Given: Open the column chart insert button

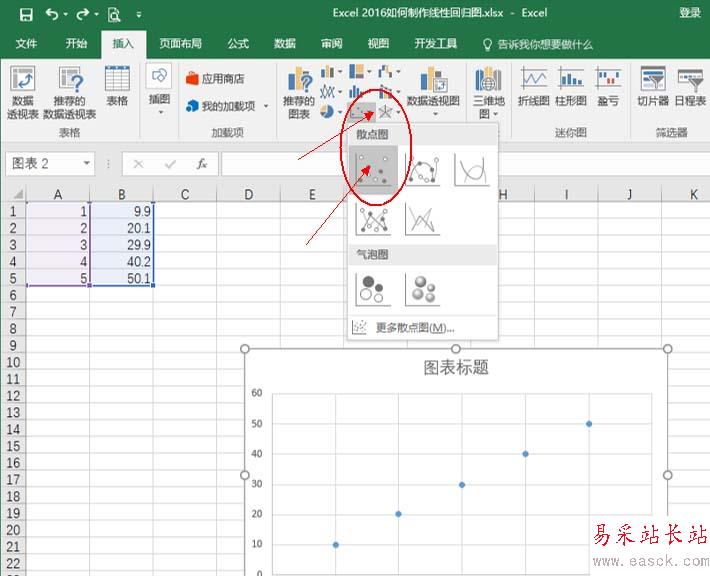Looking at the screenshot, I should pos(331,72).
